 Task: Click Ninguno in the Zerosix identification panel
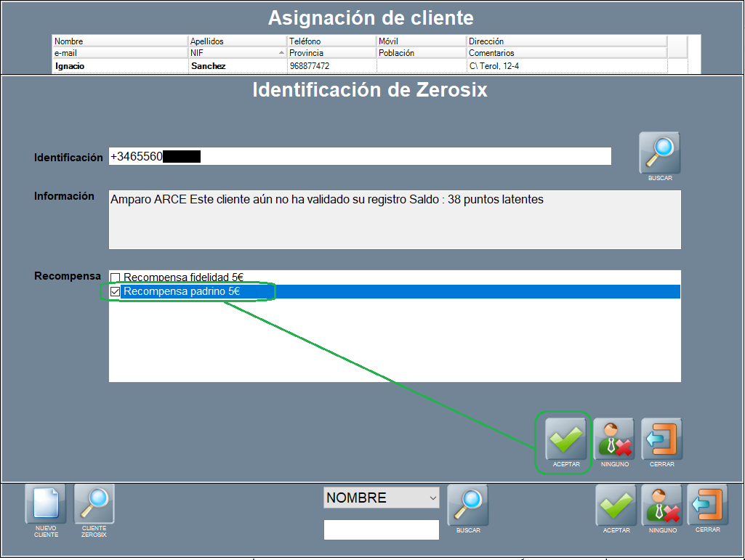pyautogui.click(x=613, y=439)
